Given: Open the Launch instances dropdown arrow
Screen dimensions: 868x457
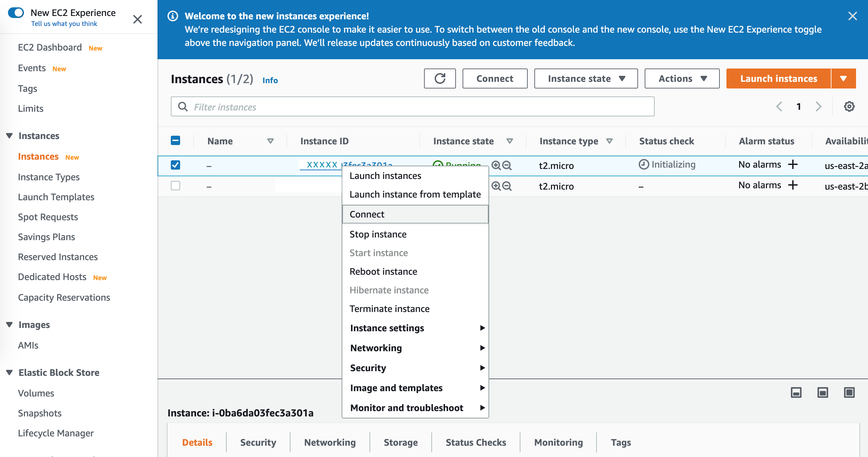Looking at the screenshot, I should [x=844, y=78].
